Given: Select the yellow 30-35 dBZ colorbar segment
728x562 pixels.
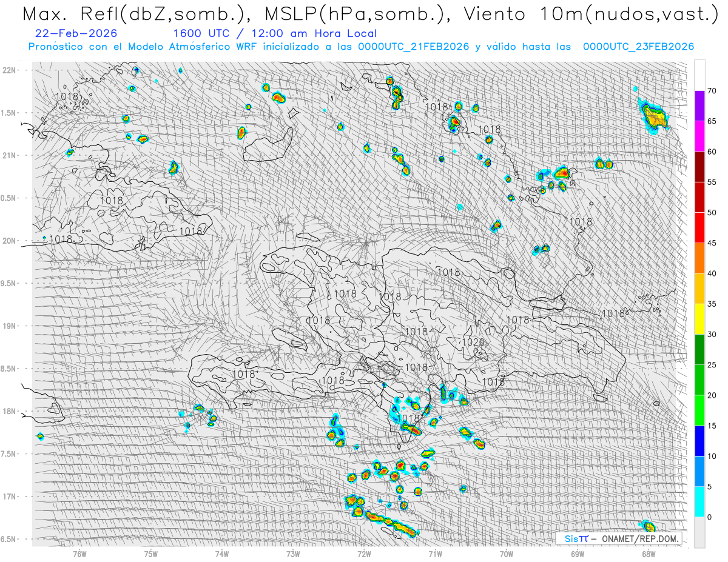Looking at the screenshot, I should tap(699, 319).
